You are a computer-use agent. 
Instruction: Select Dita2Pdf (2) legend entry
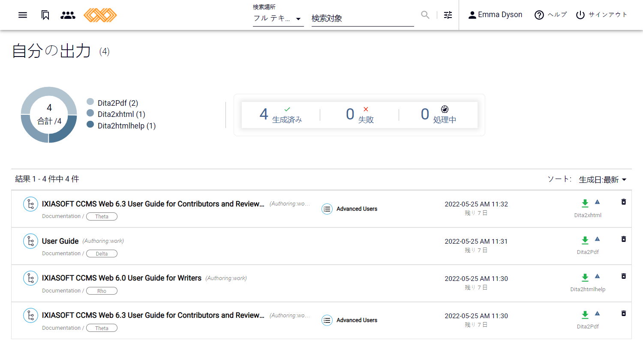(x=112, y=103)
